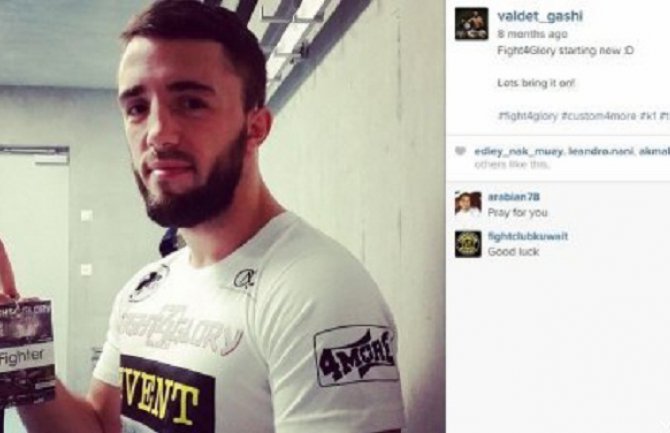Show the 'others like this' list

click(x=511, y=164)
